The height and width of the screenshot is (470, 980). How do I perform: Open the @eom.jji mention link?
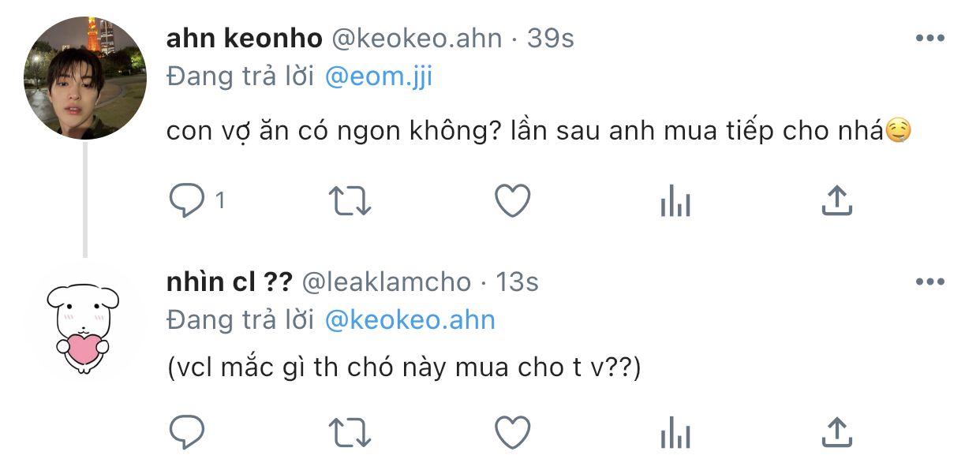tap(379, 76)
